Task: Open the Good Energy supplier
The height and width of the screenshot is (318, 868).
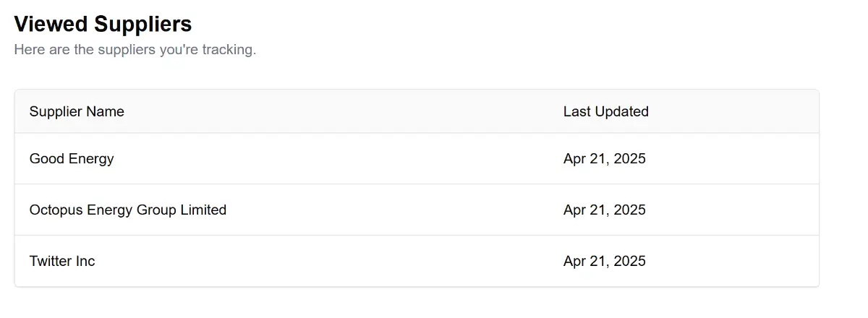Action: pyautogui.click(x=72, y=158)
